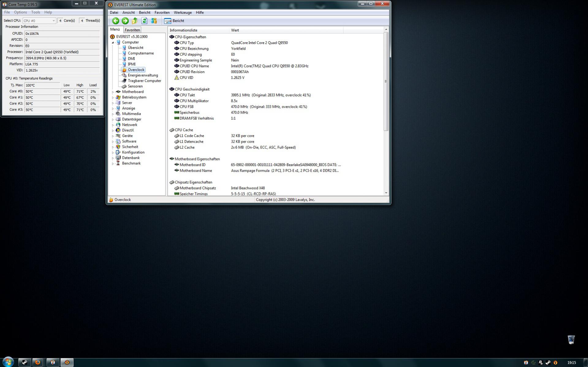Click the Sicherheit shield icon
588x367 pixels.
click(x=118, y=147)
